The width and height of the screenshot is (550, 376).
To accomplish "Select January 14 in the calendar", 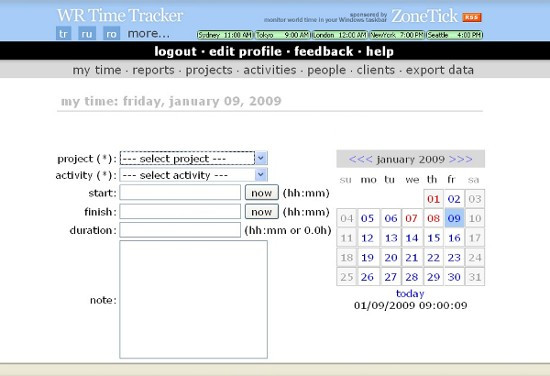I will tap(412, 238).
